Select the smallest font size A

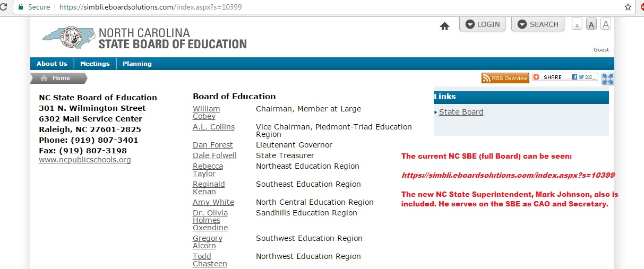click(x=577, y=24)
